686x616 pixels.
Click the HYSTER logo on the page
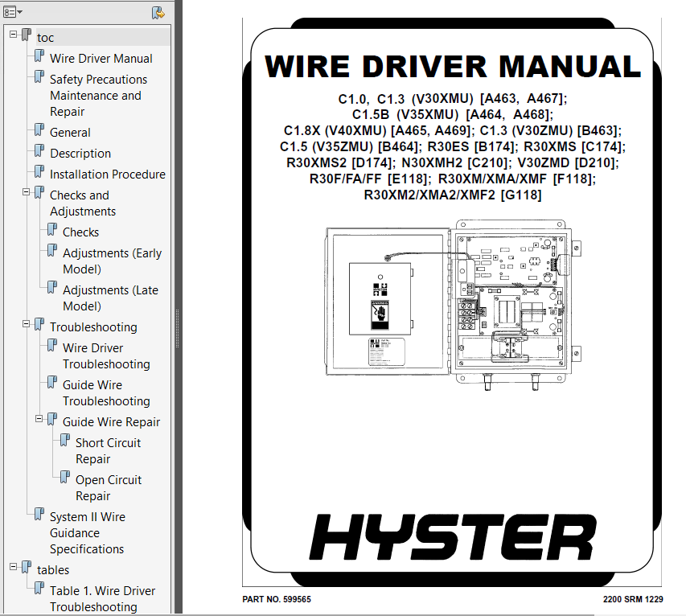click(454, 538)
